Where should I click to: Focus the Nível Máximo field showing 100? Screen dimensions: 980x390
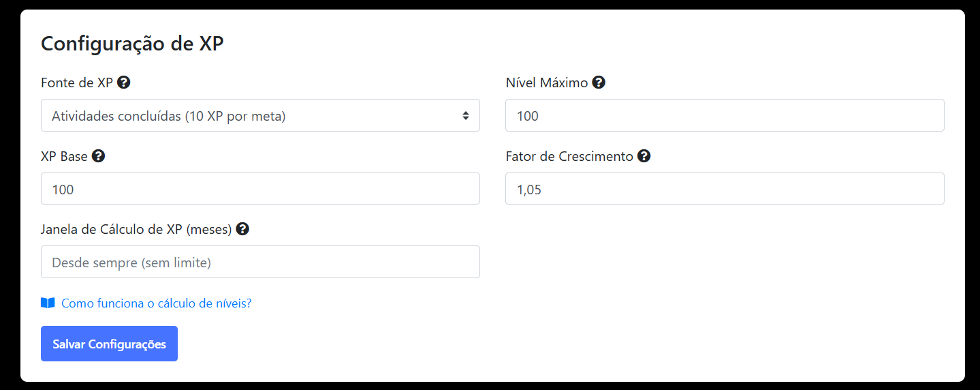(x=725, y=116)
